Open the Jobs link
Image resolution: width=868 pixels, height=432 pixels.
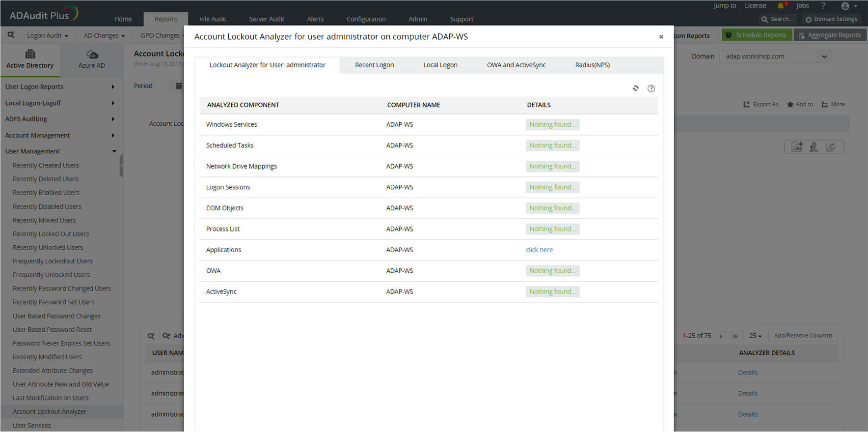point(803,6)
